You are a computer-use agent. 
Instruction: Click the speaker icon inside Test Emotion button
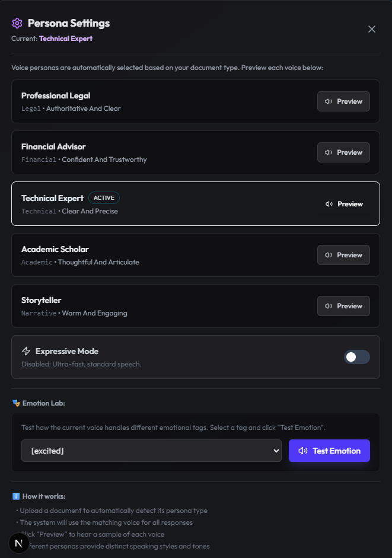(304, 451)
